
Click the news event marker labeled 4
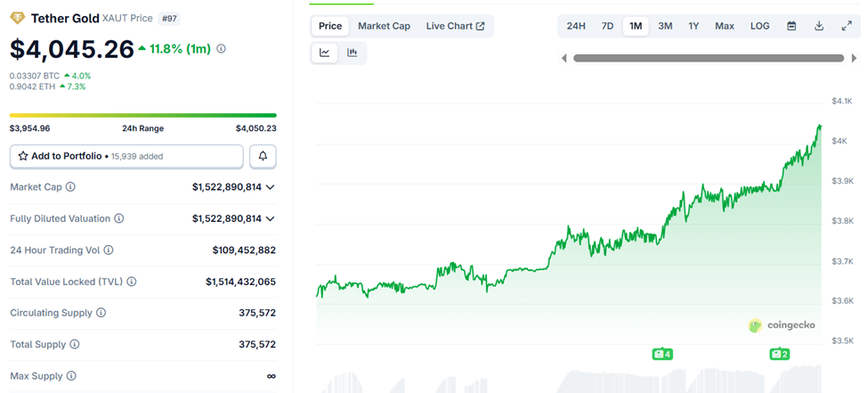point(661,354)
